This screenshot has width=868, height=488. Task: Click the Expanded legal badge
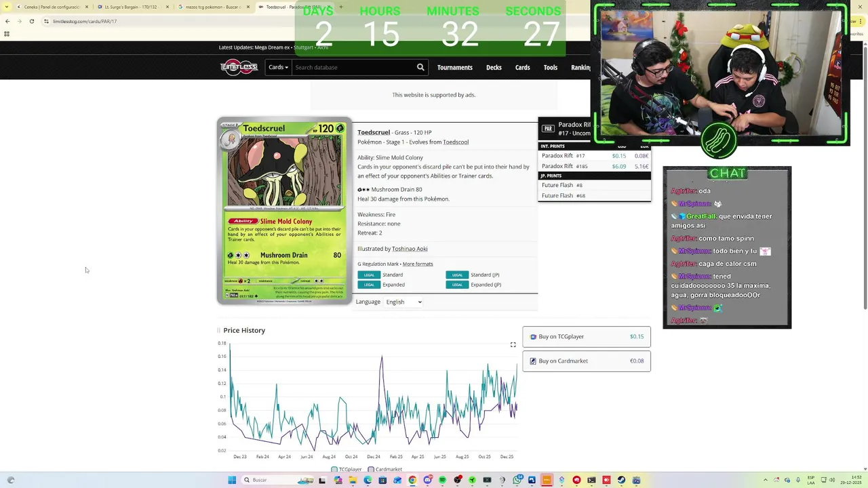[x=369, y=285]
